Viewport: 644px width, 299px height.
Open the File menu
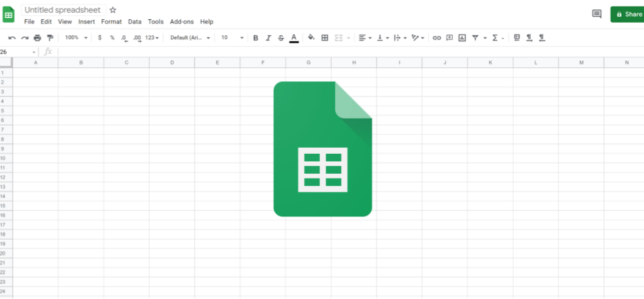click(29, 22)
